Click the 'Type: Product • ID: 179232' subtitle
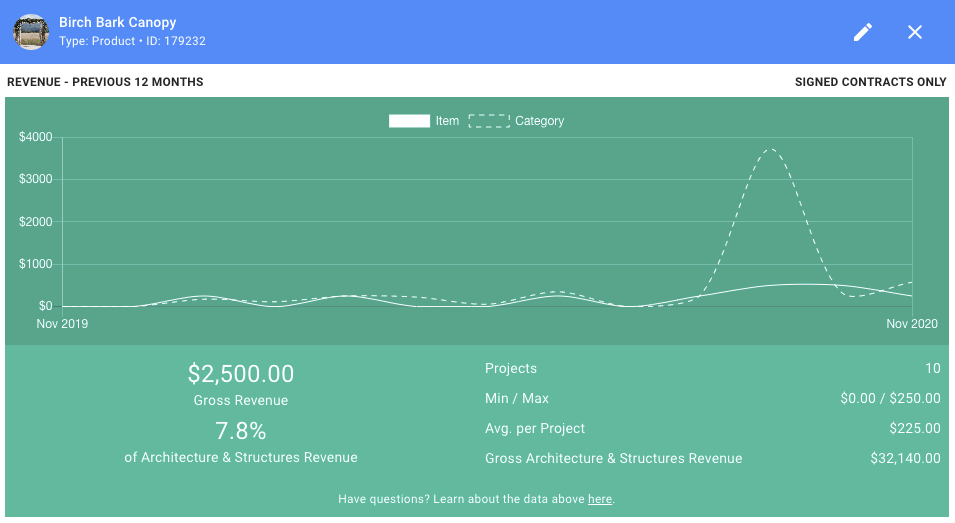Screen dimensions: 955x523 pyautogui.click(x=132, y=41)
